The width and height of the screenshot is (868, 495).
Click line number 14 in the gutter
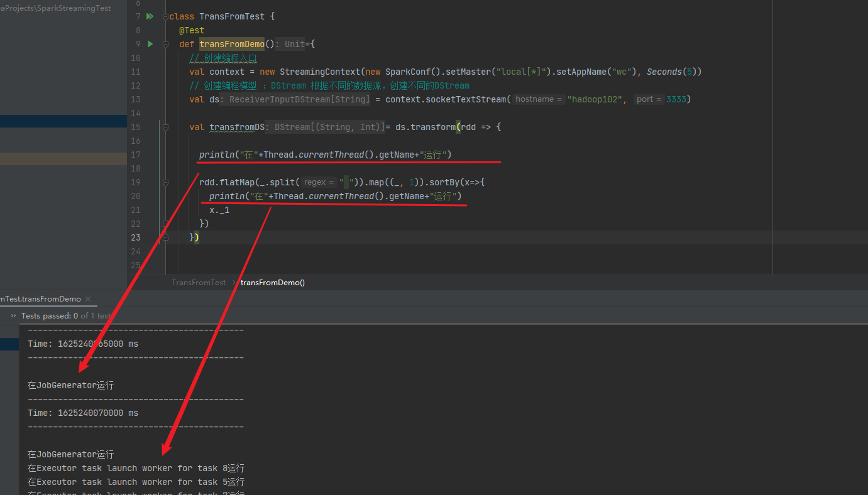(x=136, y=113)
